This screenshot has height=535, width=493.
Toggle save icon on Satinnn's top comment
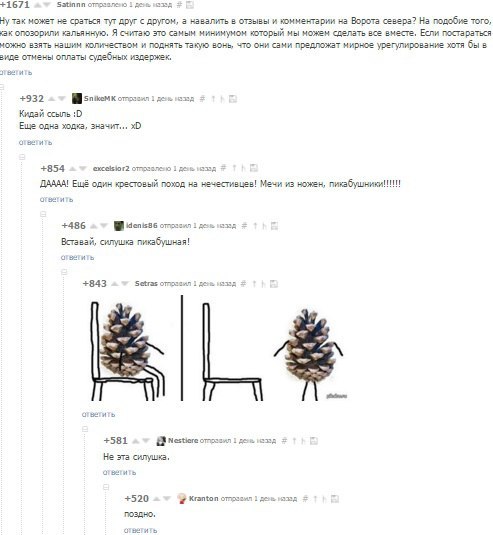coord(190,5)
